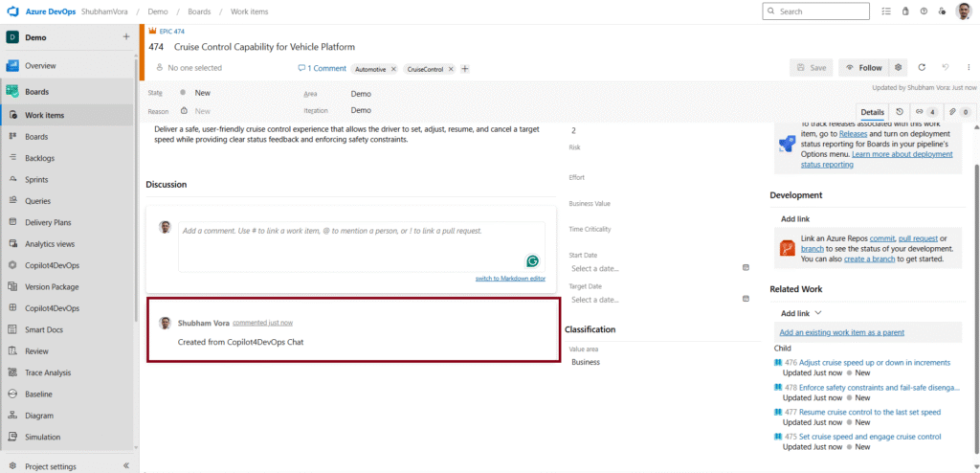Switch to the History tab
This screenshot has width=980, height=473.
pyautogui.click(x=900, y=112)
